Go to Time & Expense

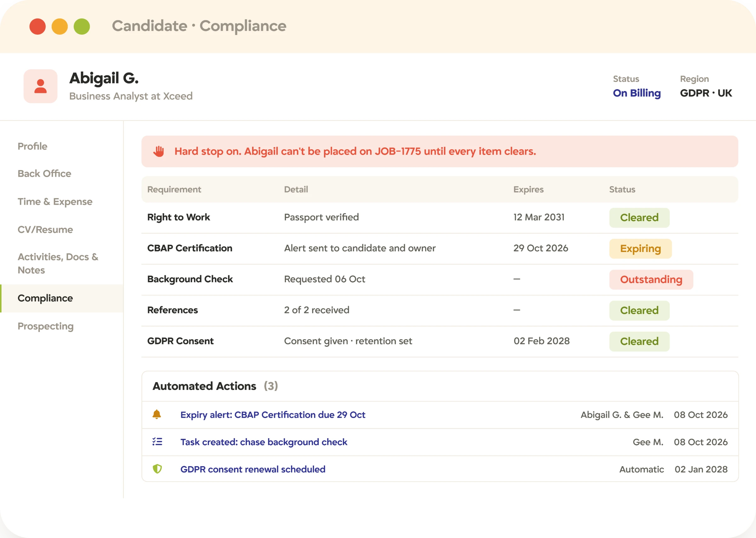(55, 202)
